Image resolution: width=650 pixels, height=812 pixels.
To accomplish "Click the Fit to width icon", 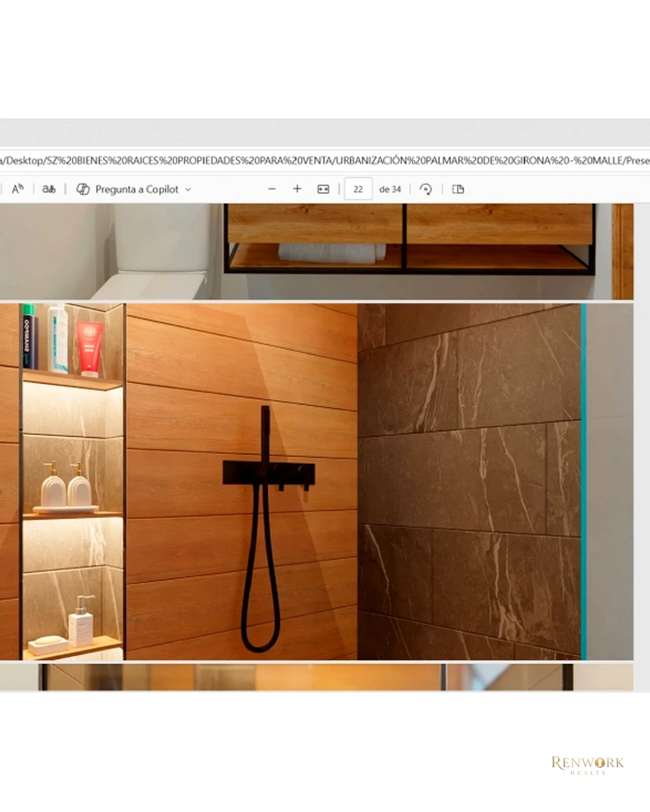I will click(323, 189).
